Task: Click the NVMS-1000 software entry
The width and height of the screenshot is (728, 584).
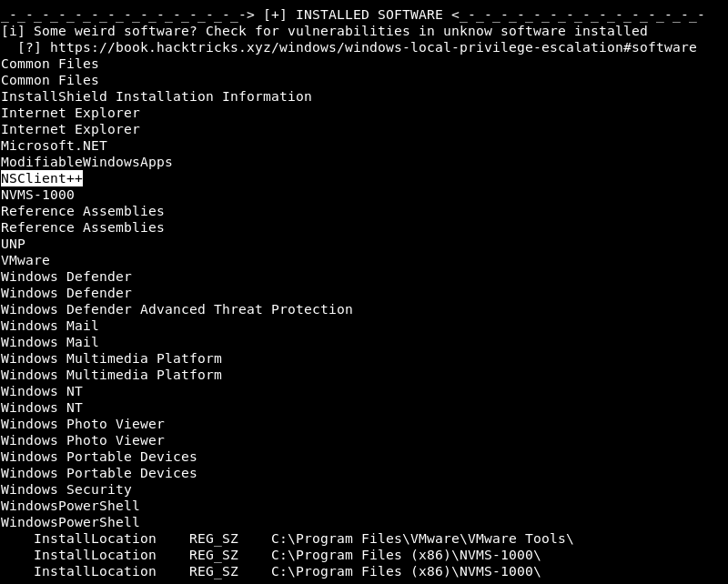Action: pyautogui.click(x=37, y=195)
